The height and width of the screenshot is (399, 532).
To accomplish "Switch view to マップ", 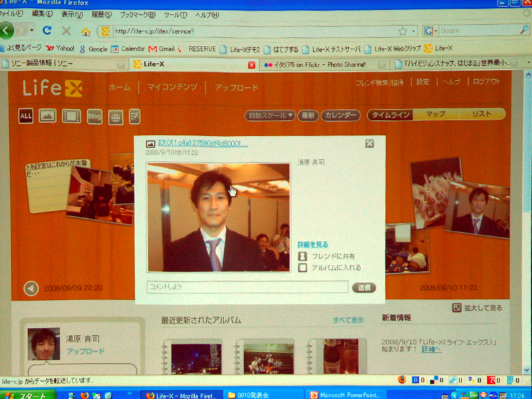I will [x=436, y=114].
